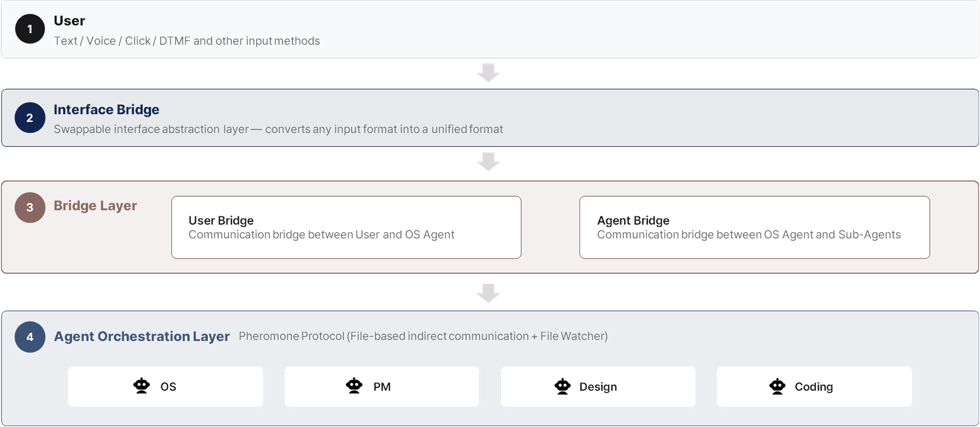Click the Pheromone Protocol description text
The image size is (980, 427).
(x=423, y=336)
